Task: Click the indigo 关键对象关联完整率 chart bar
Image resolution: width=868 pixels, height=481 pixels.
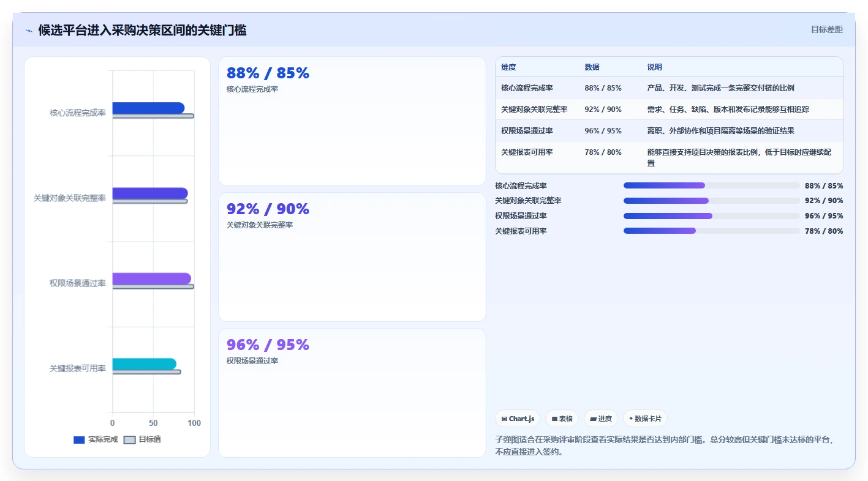Action: click(x=150, y=193)
